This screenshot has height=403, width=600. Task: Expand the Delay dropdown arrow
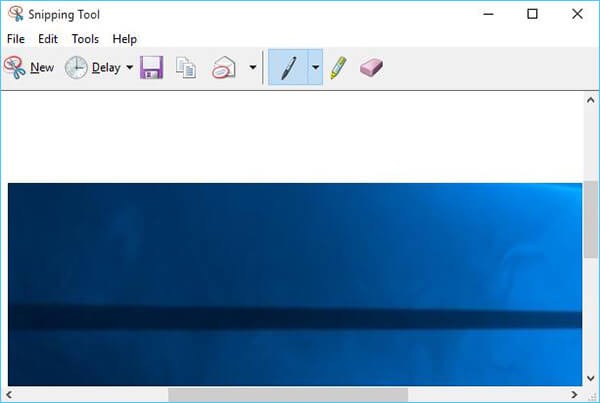point(129,68)
